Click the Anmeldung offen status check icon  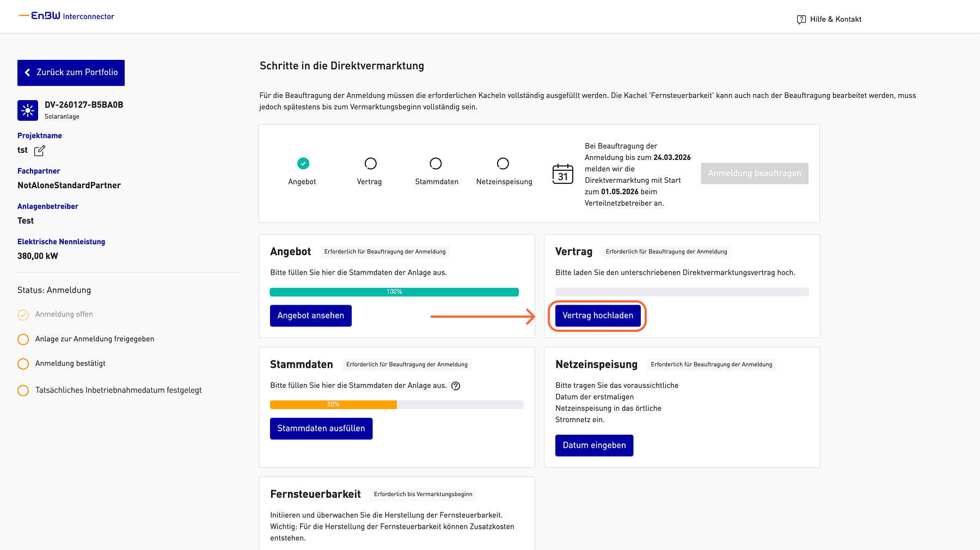(23, 314)
